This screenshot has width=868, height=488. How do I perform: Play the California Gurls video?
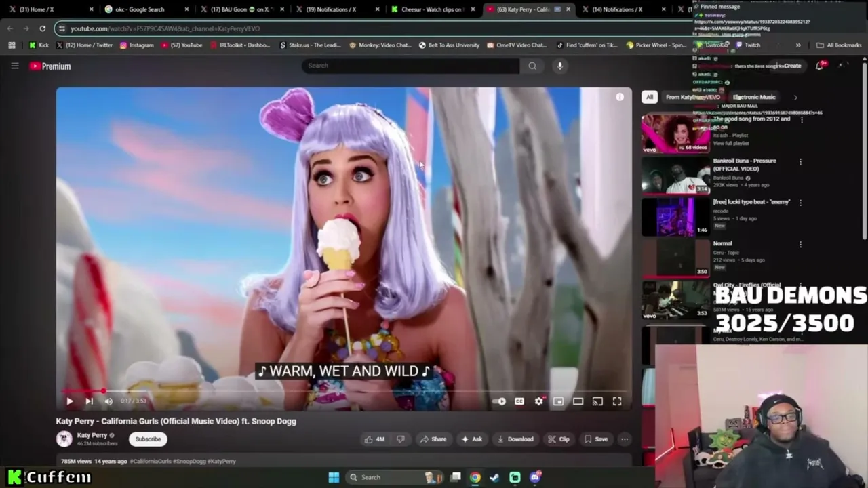(x=69, y=401)
